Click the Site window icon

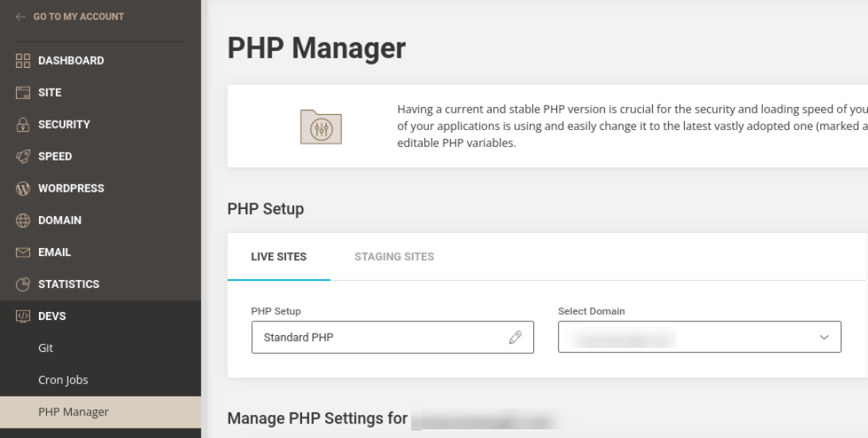click(x=23, y=93)
